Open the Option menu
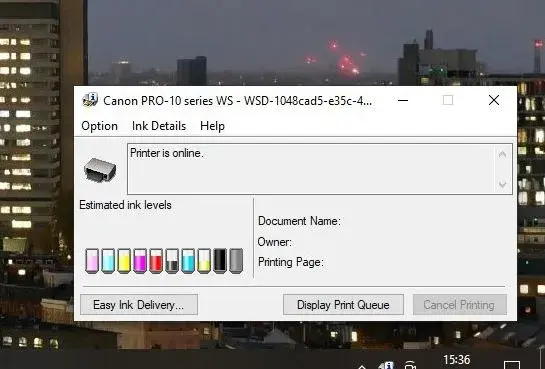545x369 pixels. 99,126
